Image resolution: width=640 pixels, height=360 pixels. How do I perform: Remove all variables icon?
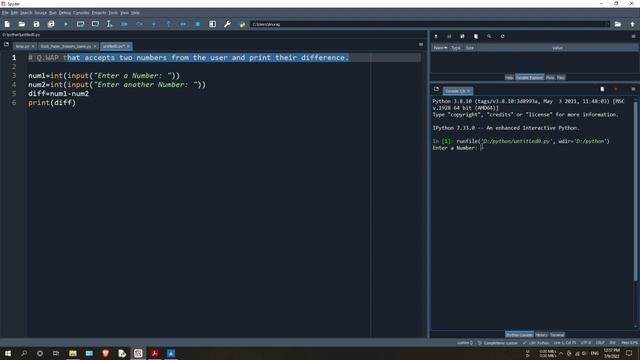(x=476, y=36)
